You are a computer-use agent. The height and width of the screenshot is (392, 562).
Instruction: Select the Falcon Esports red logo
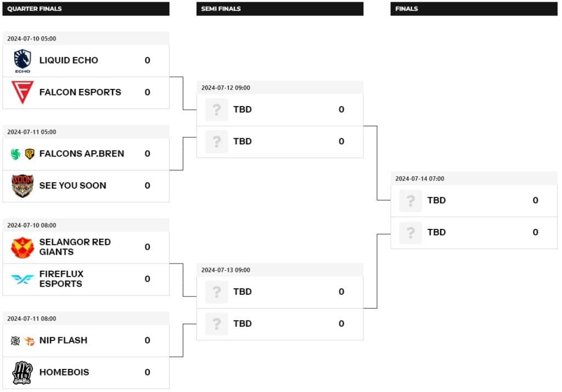point(21,92)
